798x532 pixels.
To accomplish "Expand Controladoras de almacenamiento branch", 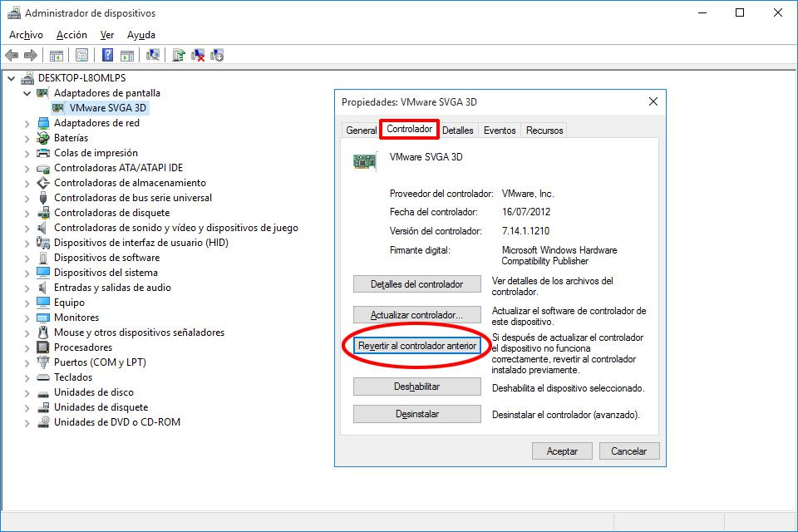I will 27,183.
